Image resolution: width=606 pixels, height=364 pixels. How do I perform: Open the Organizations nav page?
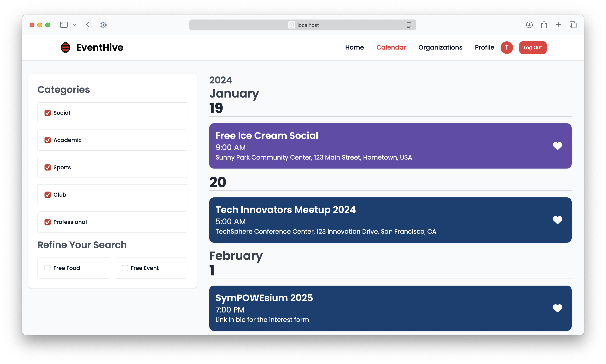coord(440,47)
